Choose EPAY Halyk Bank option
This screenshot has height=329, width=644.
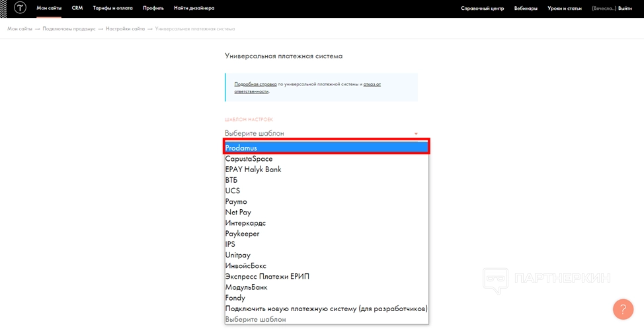tap(327, 169)
